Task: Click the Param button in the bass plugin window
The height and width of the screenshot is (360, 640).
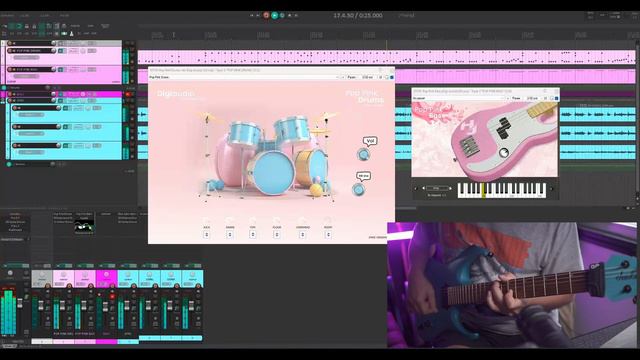Action: [x=516, y=98]
